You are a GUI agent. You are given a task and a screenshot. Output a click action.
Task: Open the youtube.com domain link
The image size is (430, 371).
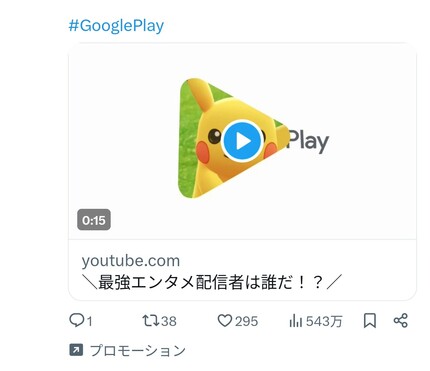coord(131,260)
